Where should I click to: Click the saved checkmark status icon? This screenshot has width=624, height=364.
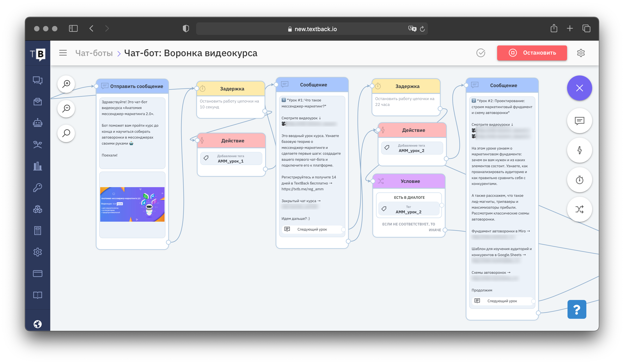[x=481, y=53]
